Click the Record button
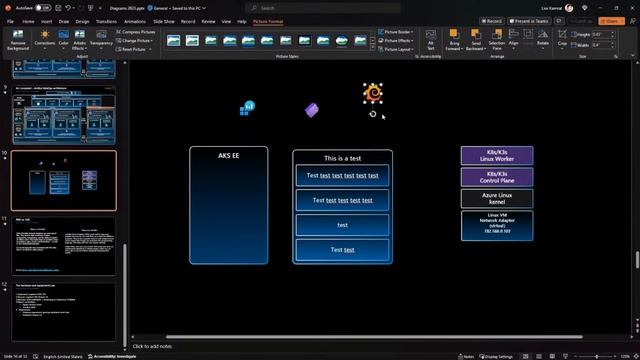Viewport: 640px width, 360px height. [x=491, y=21]
